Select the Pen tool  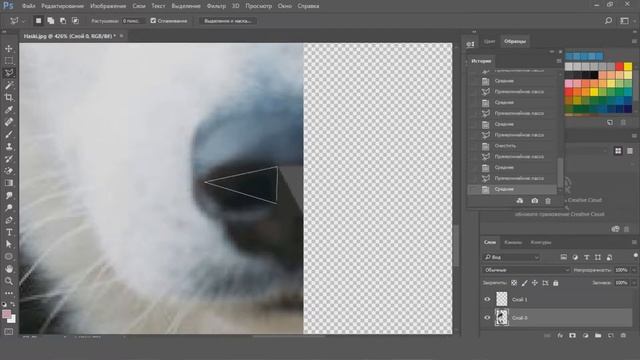click(x=9, y=220)
